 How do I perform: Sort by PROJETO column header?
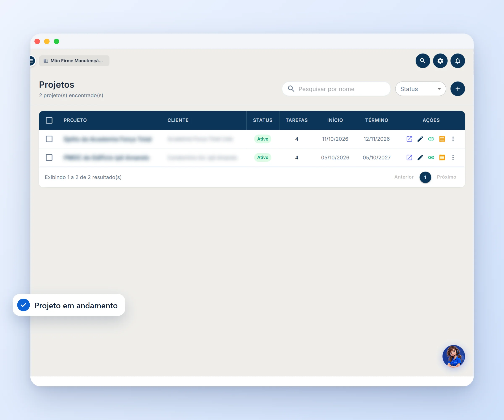[75, 120]
